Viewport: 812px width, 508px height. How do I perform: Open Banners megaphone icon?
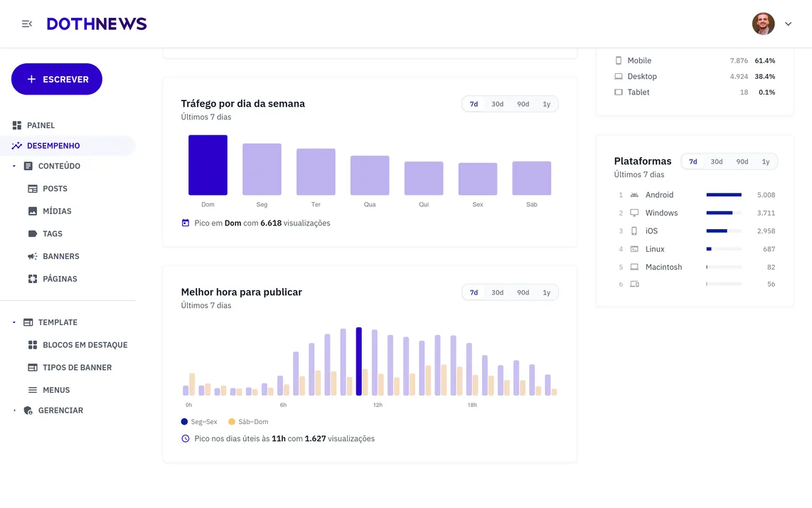point(33,256)
